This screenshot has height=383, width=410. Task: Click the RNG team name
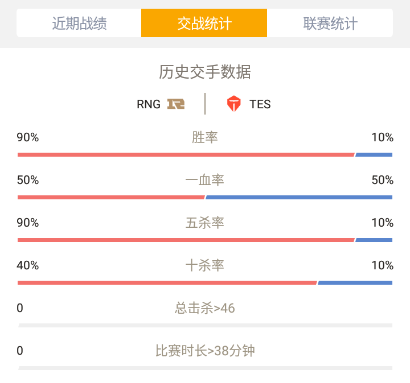149,104
